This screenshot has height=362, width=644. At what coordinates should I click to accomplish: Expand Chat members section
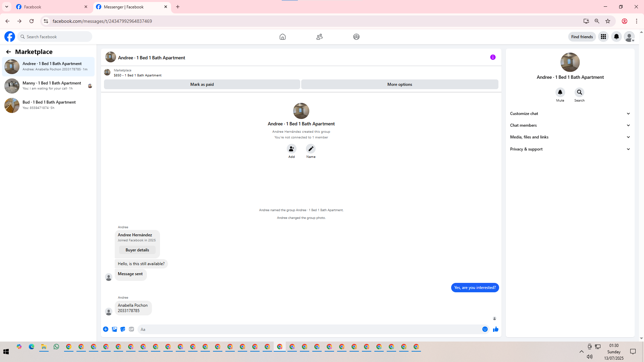(x=570, y=125)
